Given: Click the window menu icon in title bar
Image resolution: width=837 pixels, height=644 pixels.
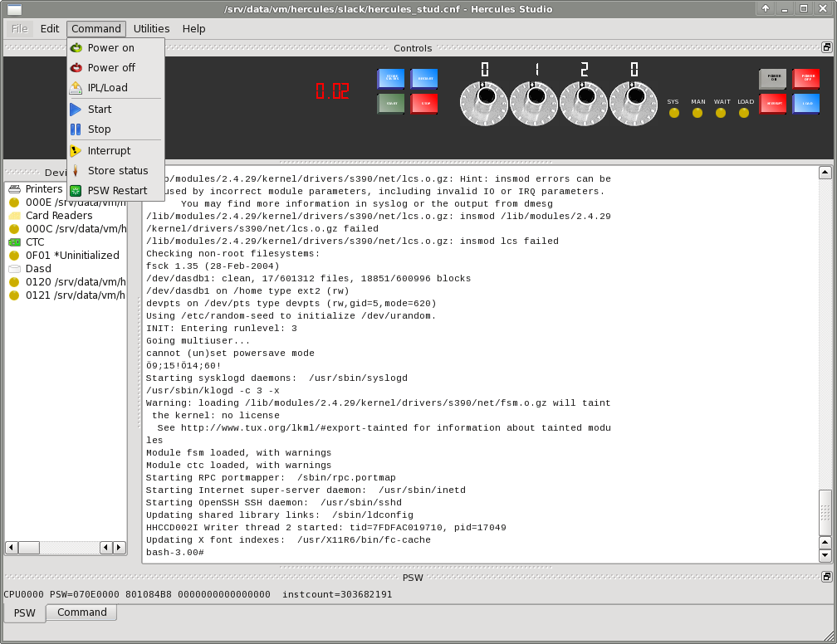Looking at the screenshot, I should tap(14, 9).
